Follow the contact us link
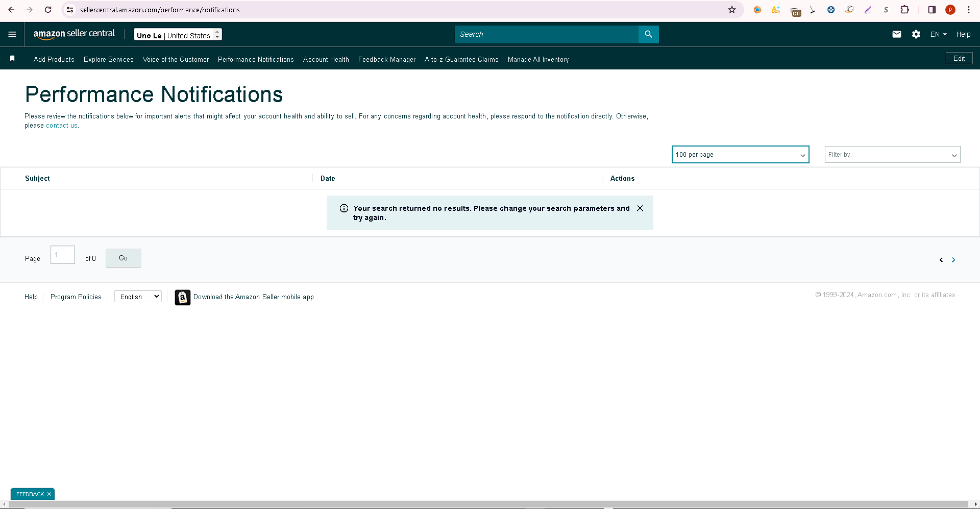Viewport: 980px width, 509px height. (62, 126)
